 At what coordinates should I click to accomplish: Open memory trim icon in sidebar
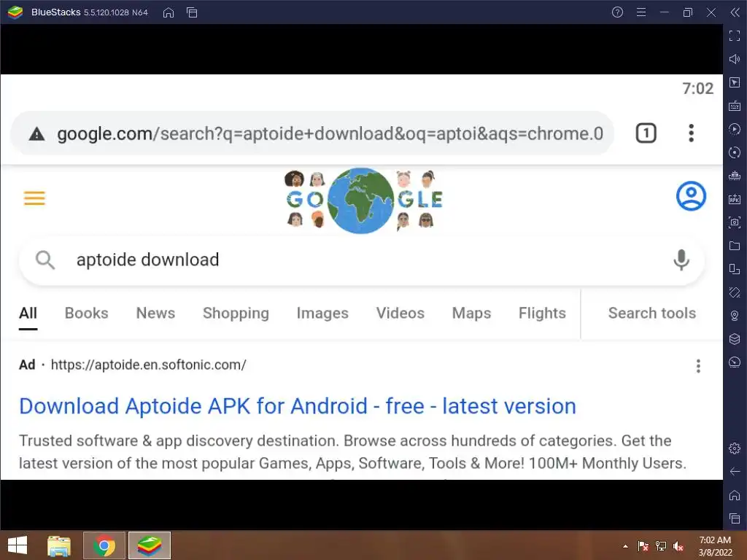point(735,176)
